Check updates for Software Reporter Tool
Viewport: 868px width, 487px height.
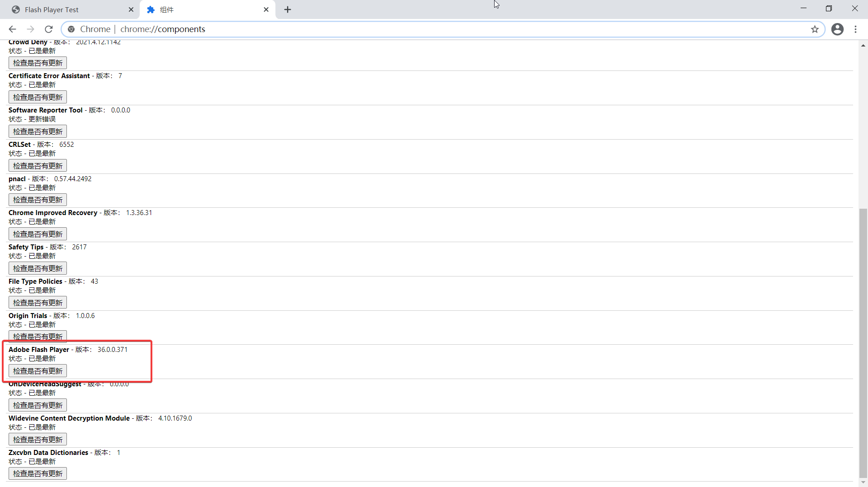point(38,131)
